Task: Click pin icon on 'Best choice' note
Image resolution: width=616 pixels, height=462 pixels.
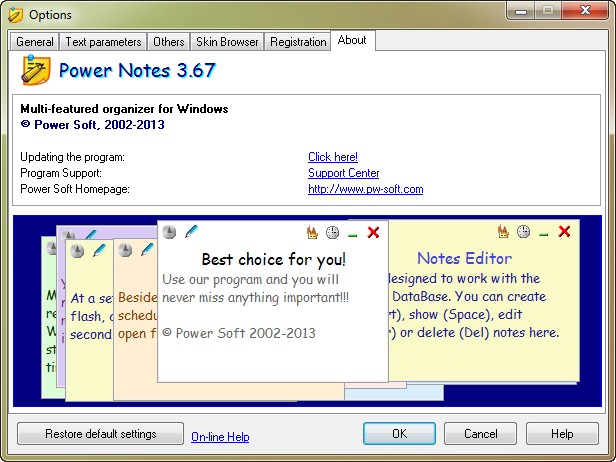Action: pyautogui.click(x=169, y=232)
